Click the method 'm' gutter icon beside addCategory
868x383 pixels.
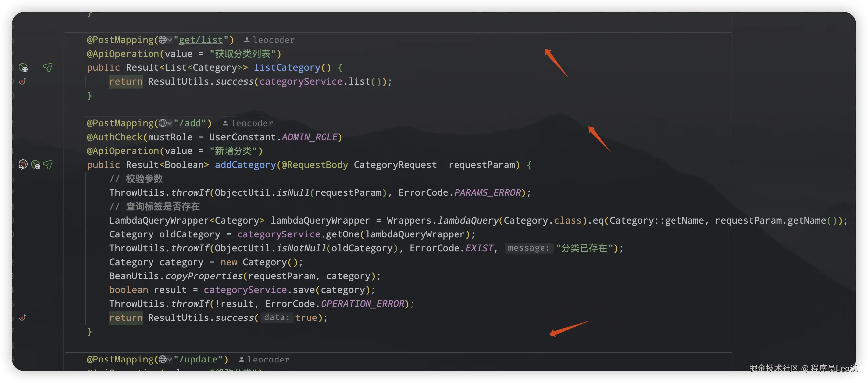(x=23, y=164)
